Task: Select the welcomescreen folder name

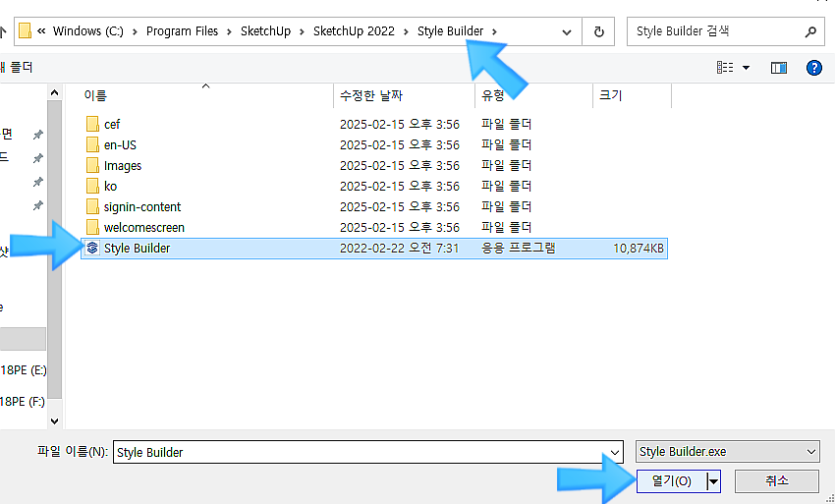Action: click(144, 228)
